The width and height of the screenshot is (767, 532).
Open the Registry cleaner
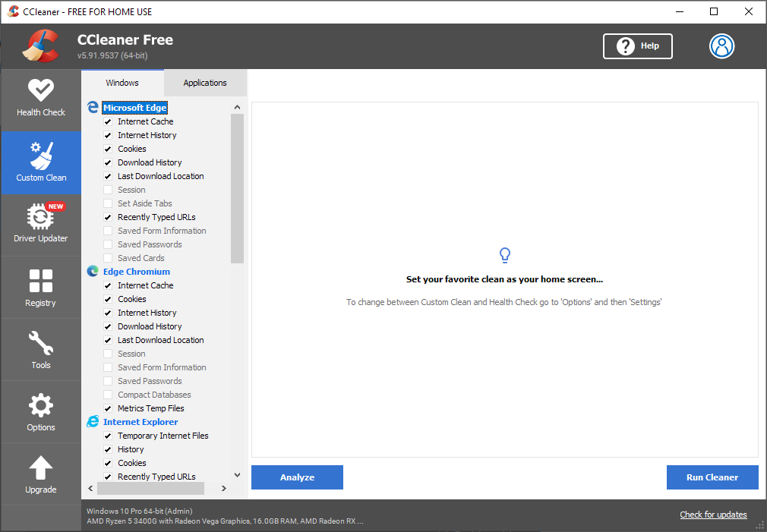tap(40, 288)
